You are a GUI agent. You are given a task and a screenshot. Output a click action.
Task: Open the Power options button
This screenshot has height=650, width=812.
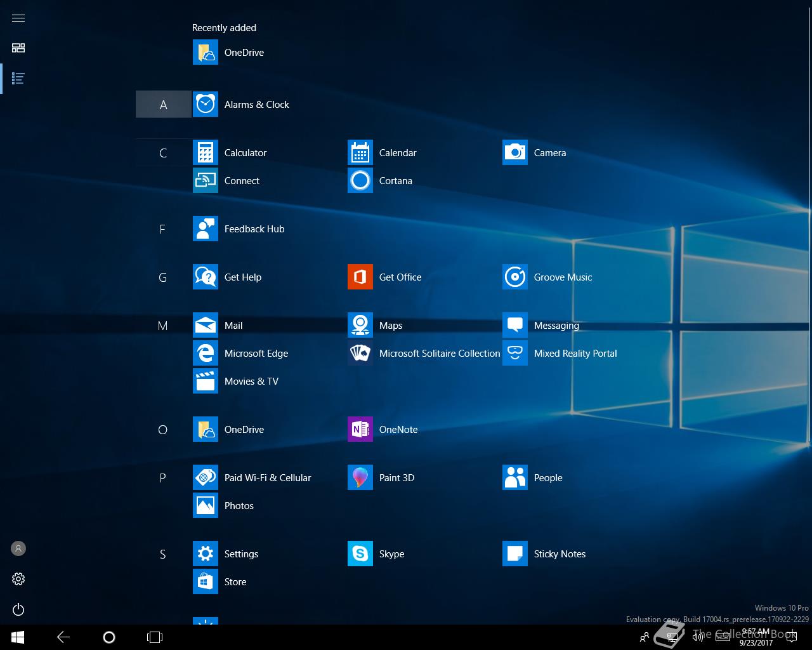(x=18, y=609)
